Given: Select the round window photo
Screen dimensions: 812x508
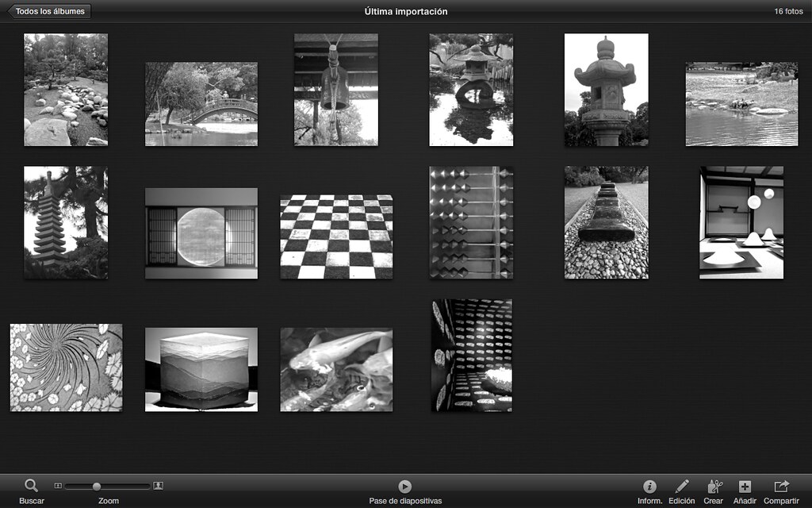Looking at the screenshot, I should (201, 233).
